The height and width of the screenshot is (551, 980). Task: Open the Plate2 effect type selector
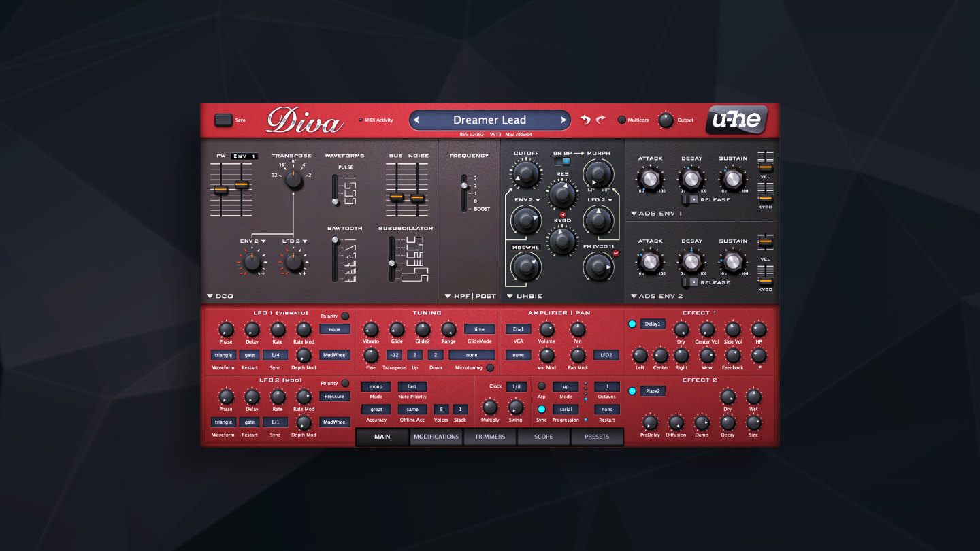653,391
